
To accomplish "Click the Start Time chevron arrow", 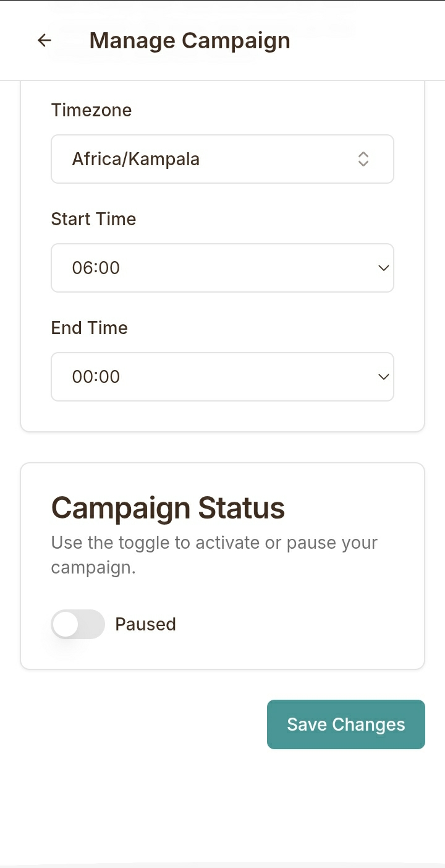I will [383, 268].
